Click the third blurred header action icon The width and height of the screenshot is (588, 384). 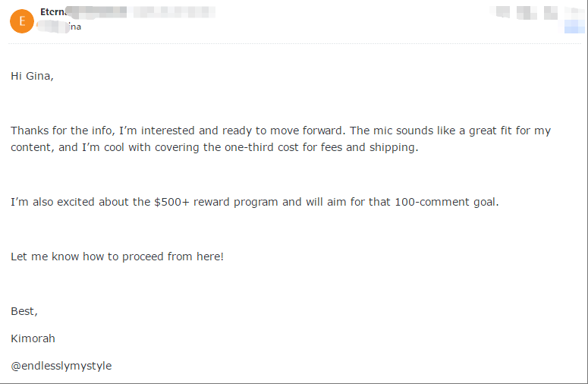coord(551,12)
